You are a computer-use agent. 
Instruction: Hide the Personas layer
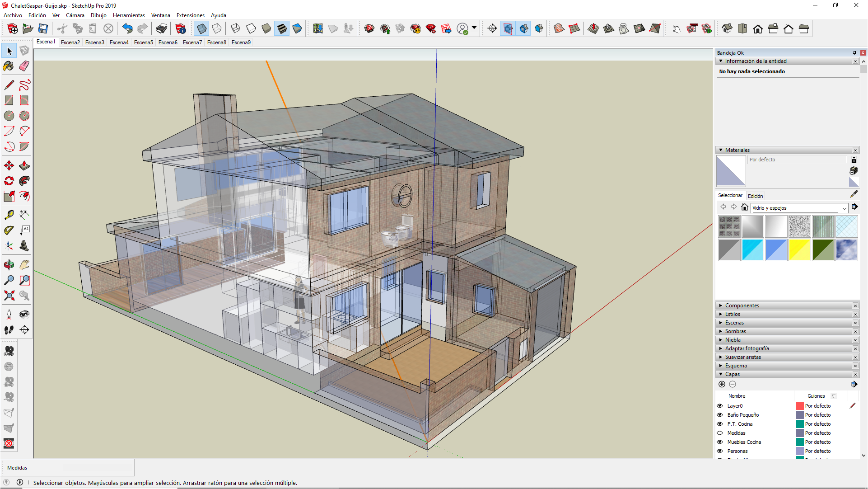click(x=720, y=451)
